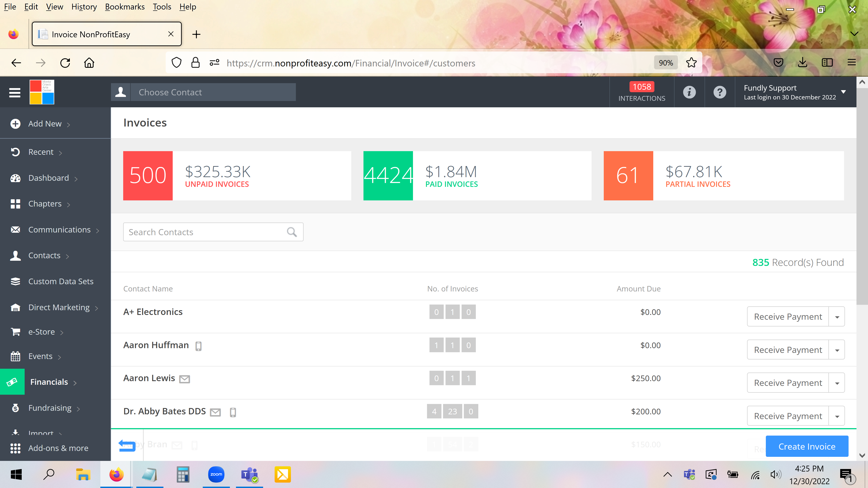The height and width of the screenshot is (488, 868).
Task: Bookmark this page with the star icon
Action: pos(691,63)
